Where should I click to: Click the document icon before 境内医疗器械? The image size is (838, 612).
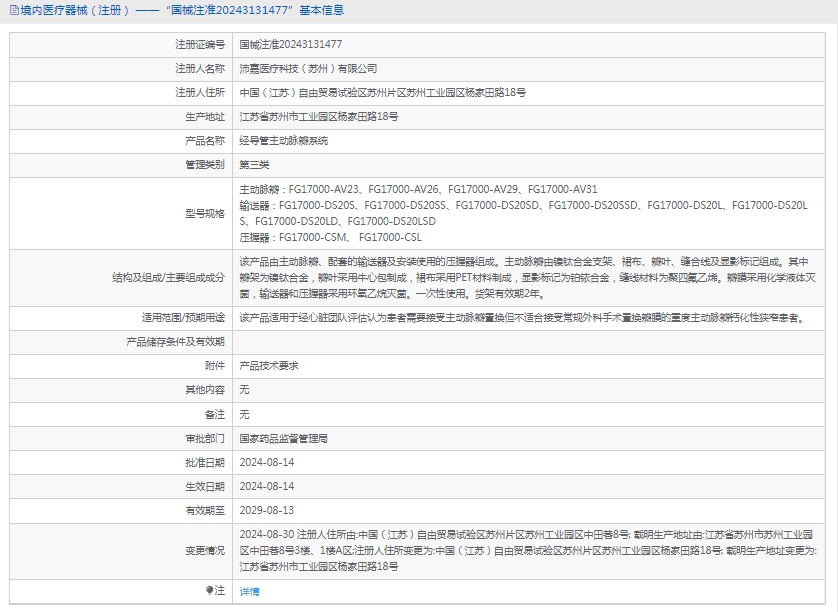click(12, 11)
